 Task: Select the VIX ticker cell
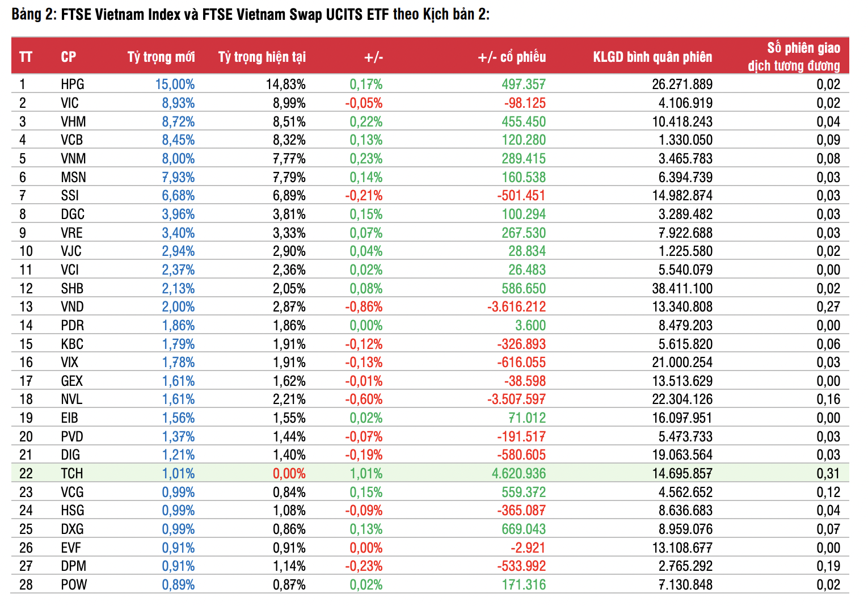pyautogui.click(x=70, y=362)
